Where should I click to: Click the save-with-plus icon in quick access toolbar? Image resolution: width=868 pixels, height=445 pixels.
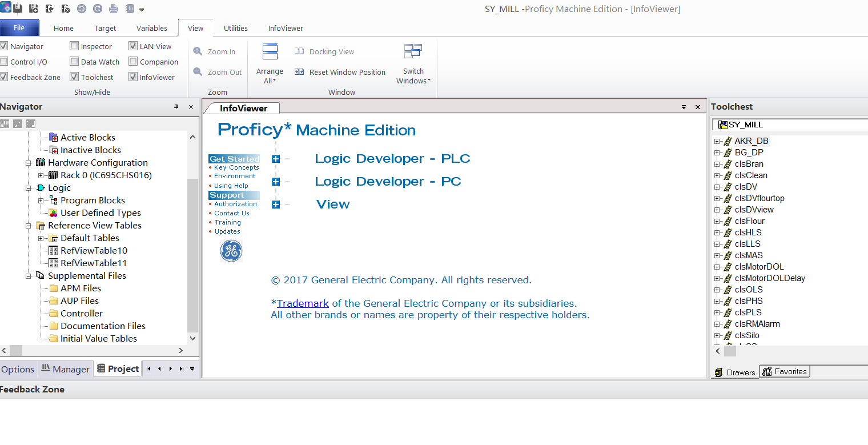34,9
